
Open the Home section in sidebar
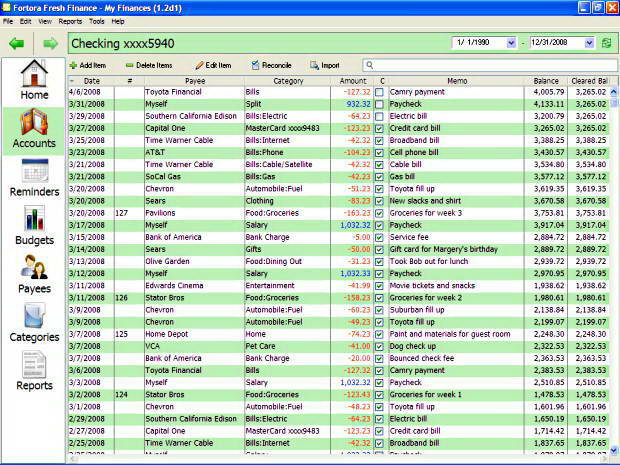point(33,81)
